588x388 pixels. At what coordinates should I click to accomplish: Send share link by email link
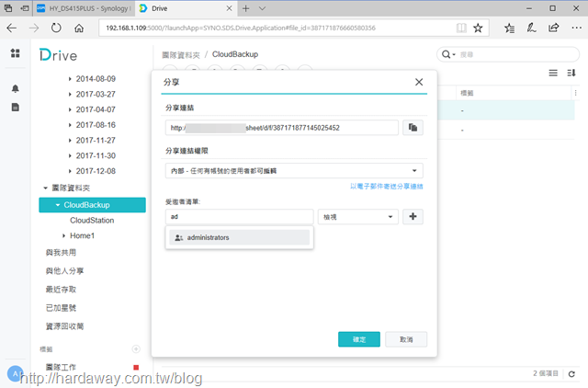(x=387, y=187)
